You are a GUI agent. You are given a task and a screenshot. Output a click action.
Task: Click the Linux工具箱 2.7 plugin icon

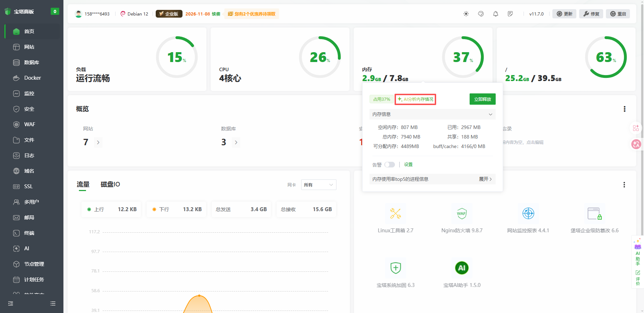pyautogui.click(x=395, y=214)
